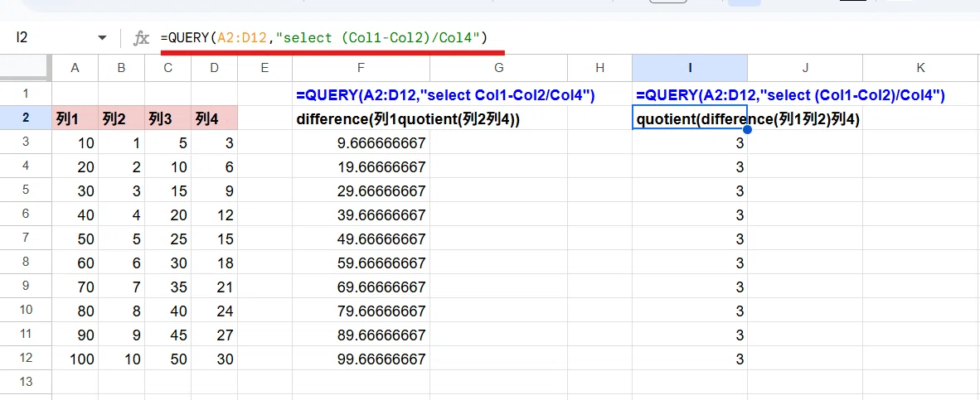This screenshot has width=980, height=400.
Task: Select row 2 header
Action: point(26,118)
